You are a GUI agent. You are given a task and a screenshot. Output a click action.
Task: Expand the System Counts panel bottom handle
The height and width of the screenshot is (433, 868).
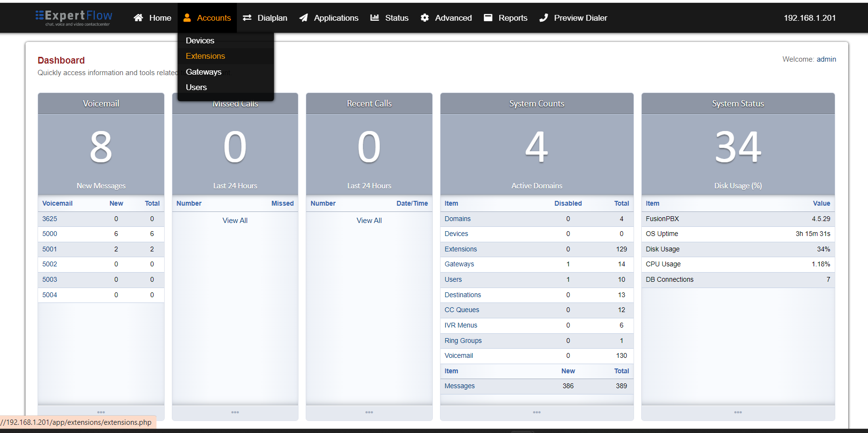[537, 412]
